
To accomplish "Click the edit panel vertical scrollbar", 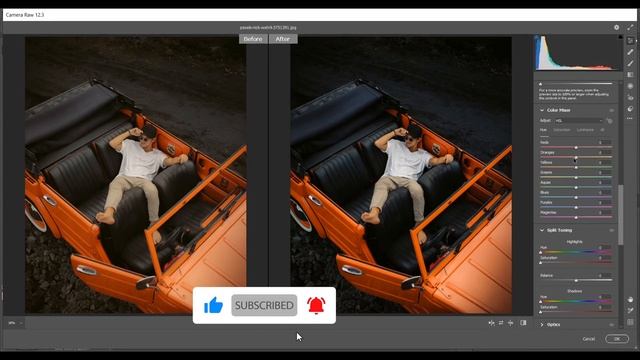I will click(x=620, y=214).
